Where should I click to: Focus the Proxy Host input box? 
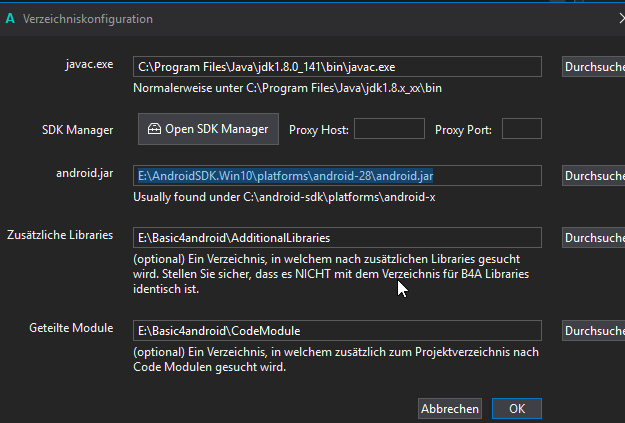pos(389,129)
